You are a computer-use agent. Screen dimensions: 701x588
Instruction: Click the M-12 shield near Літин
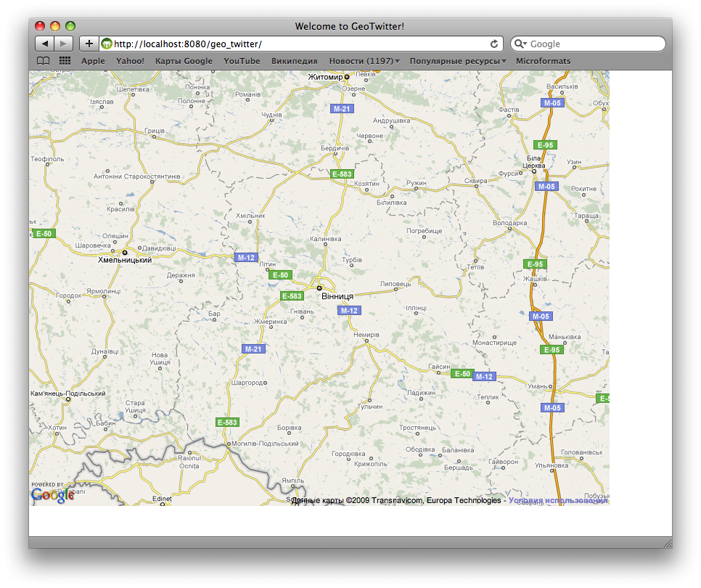tap(246, 258)
